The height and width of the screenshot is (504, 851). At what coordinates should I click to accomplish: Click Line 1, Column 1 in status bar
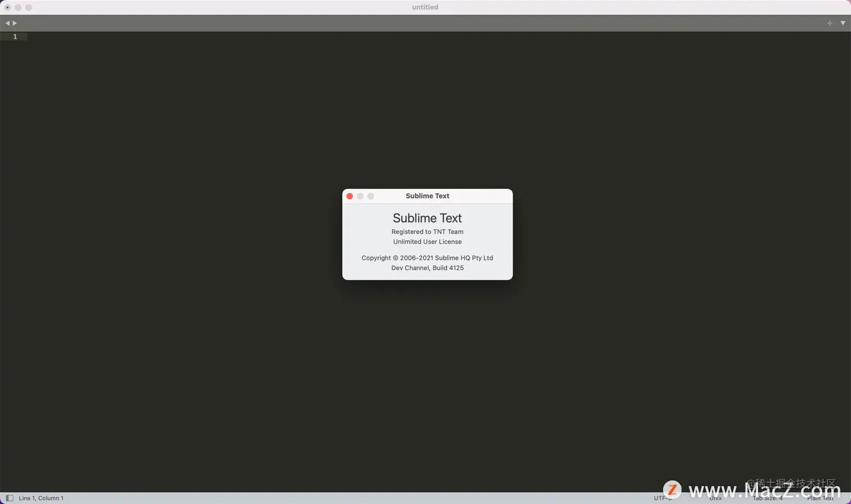pos(41,498)
